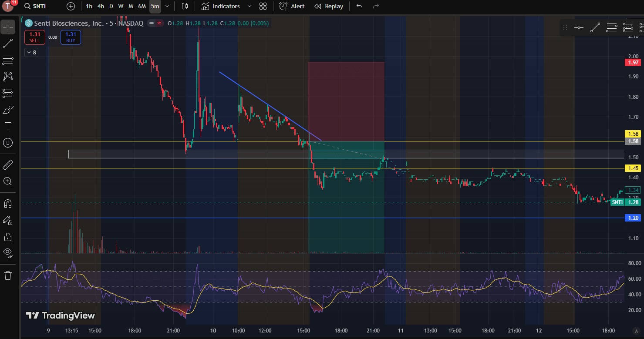Click the blue 1.20 price line label
The image size is (644, 339).
632,218
